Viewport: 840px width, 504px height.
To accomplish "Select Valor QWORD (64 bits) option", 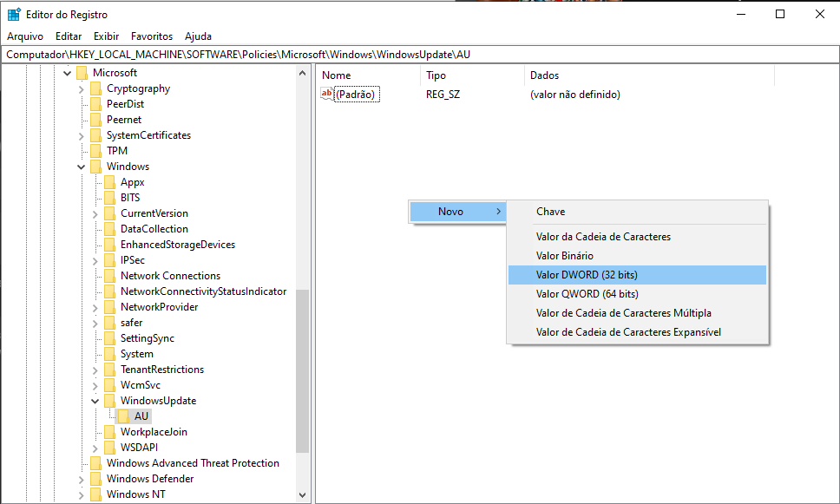I will tap(587, 294).
